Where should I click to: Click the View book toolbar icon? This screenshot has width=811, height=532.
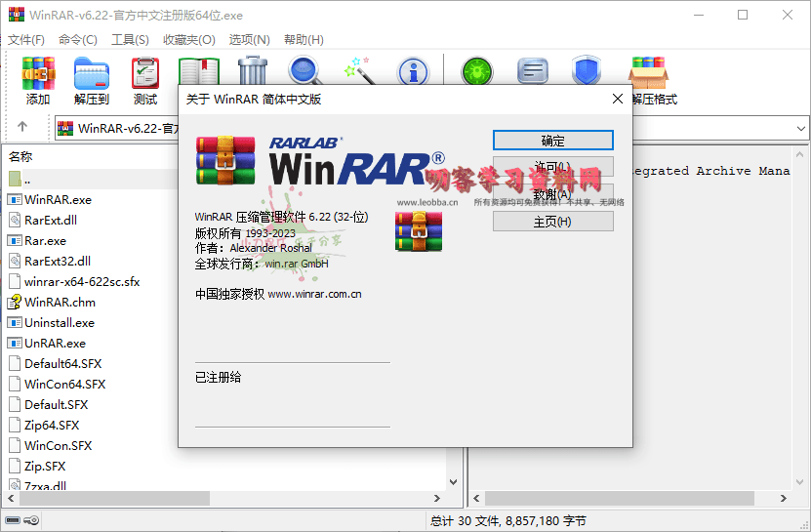[199, 71]
